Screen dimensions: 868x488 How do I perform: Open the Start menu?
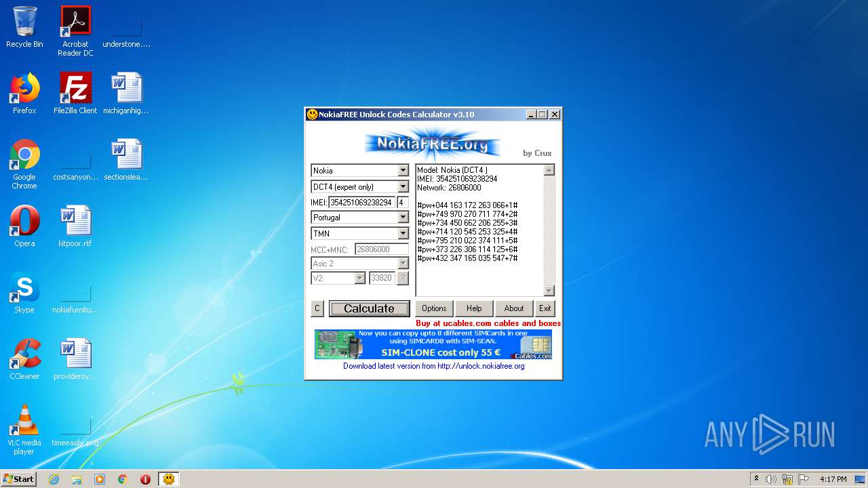[18, 479]
